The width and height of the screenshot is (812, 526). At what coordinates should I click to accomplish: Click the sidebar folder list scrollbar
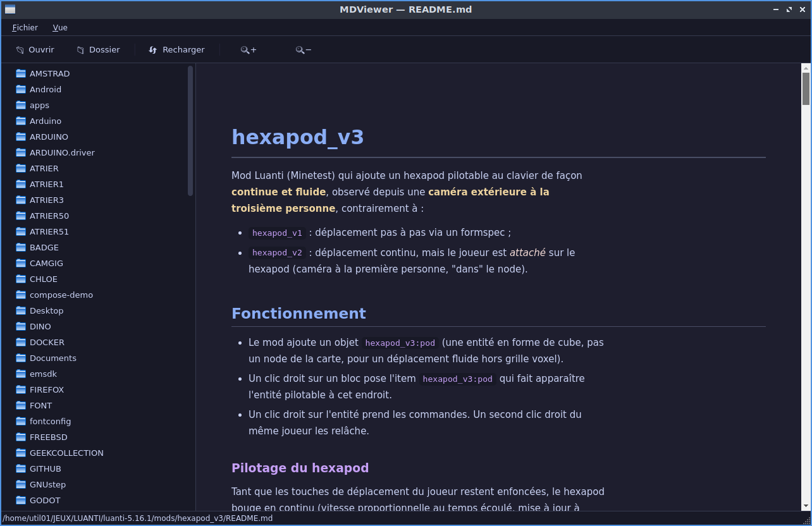click(190, 131)
